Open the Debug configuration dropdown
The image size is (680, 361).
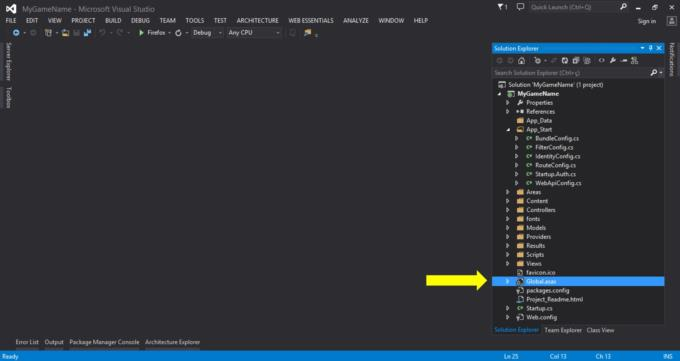207,33
